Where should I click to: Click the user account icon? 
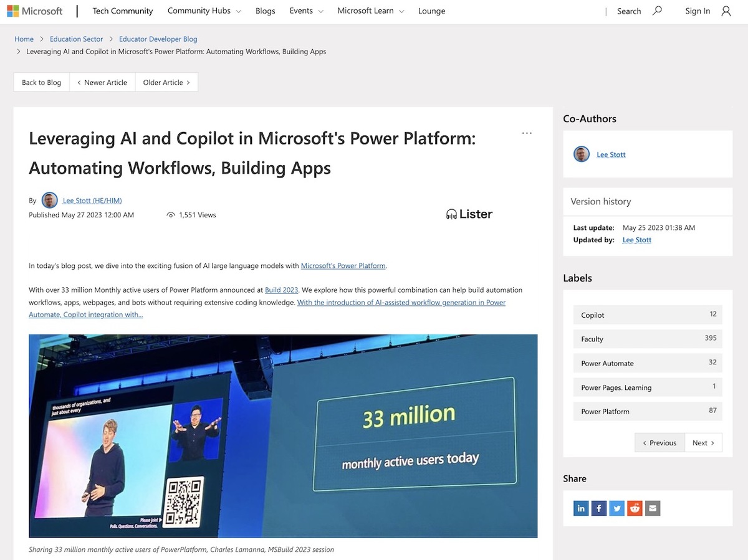click(726, 11)
